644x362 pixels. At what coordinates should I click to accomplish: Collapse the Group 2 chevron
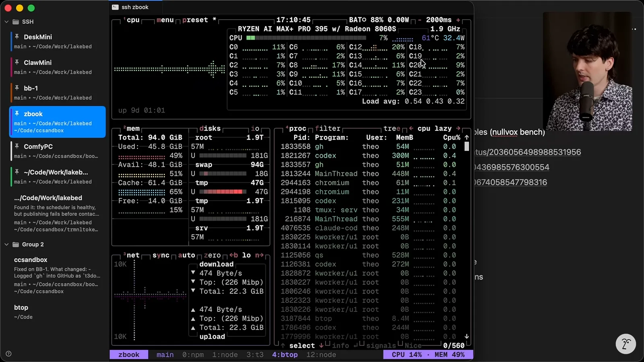6,245
